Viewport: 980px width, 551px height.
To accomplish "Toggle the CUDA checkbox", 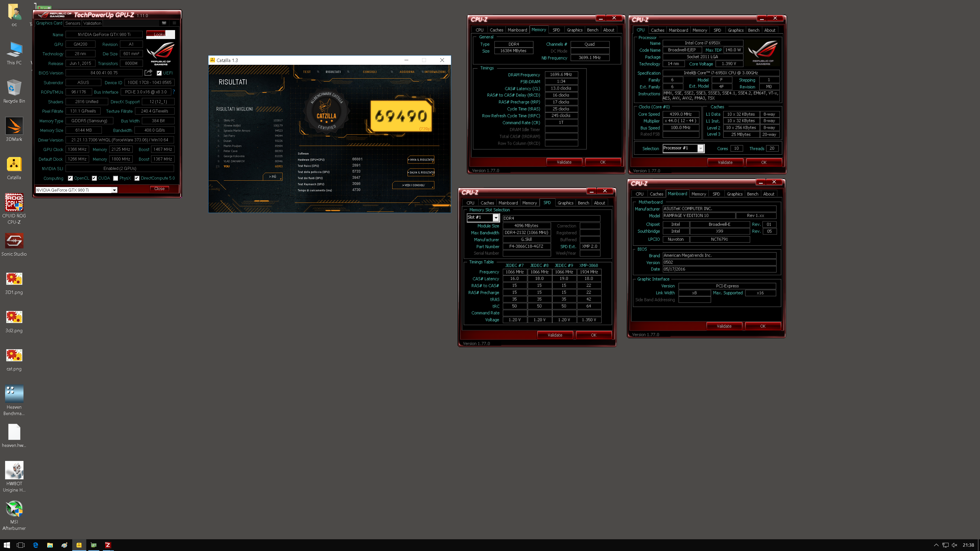I will (94, 178).
